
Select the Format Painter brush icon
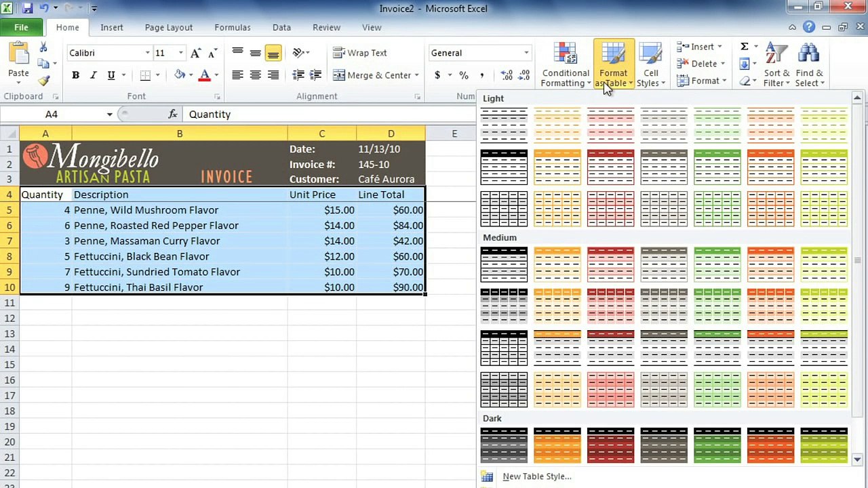(x=43, y=81)
